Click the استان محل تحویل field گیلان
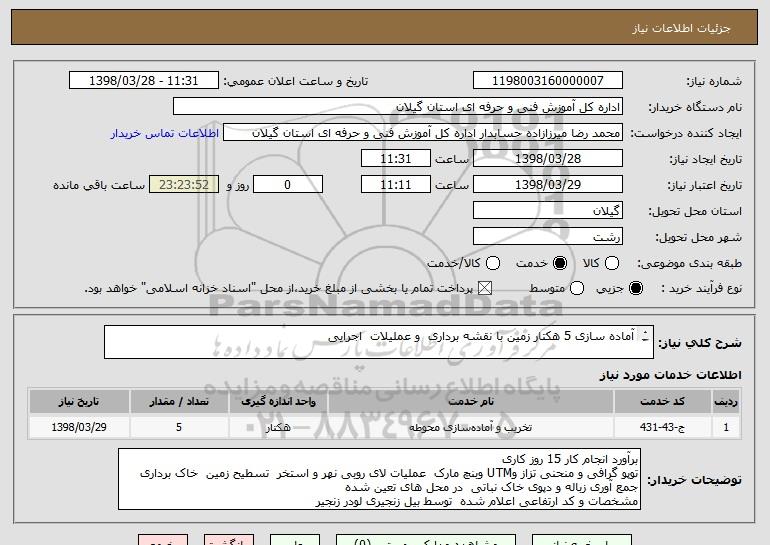 click(548, 211)
